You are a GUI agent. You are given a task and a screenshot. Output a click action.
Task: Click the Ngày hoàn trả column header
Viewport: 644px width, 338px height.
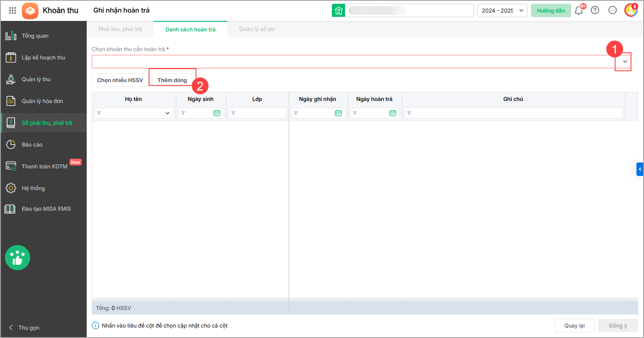tap(374, 99)
